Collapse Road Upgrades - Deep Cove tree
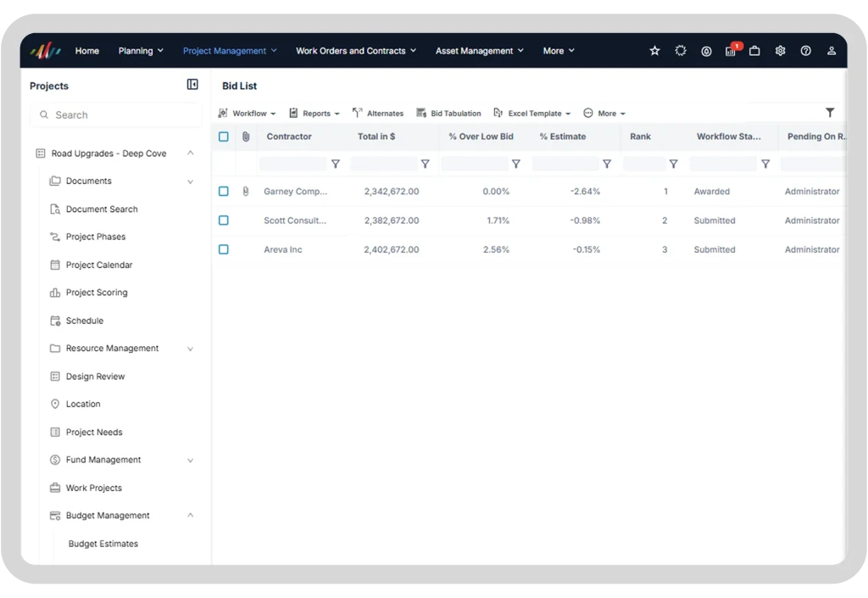868x598 pixels. pos(191,153)
